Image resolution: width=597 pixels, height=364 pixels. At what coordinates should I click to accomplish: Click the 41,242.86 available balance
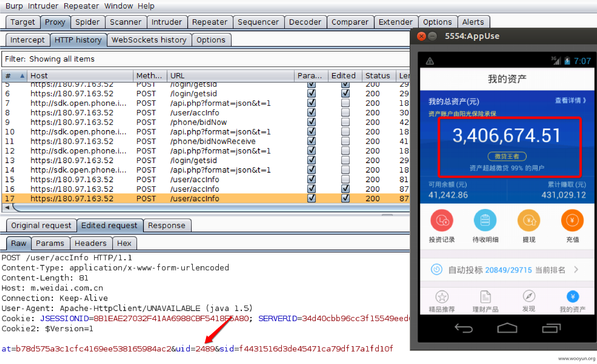tap(448, 195)
